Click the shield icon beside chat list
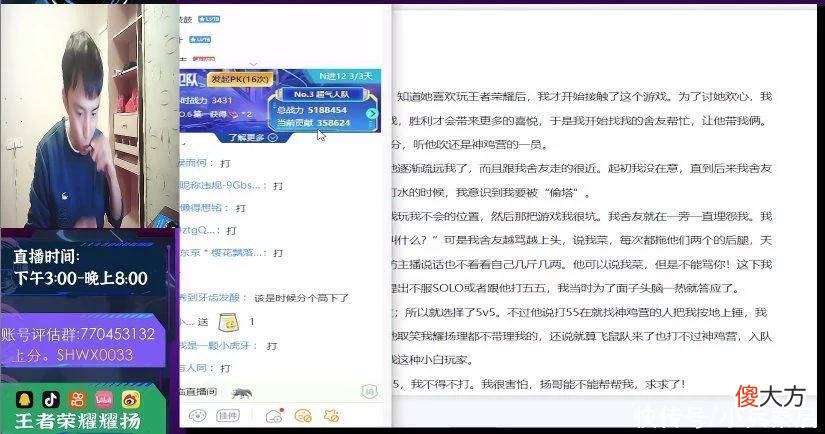Viewport: 825px width, 434px height. [369, 391]
